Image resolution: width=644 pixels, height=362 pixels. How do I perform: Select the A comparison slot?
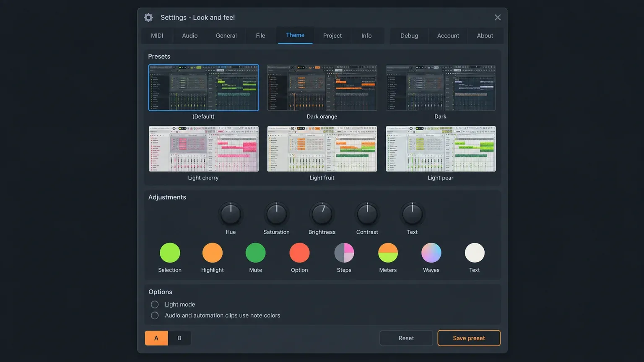pos(156,338)
